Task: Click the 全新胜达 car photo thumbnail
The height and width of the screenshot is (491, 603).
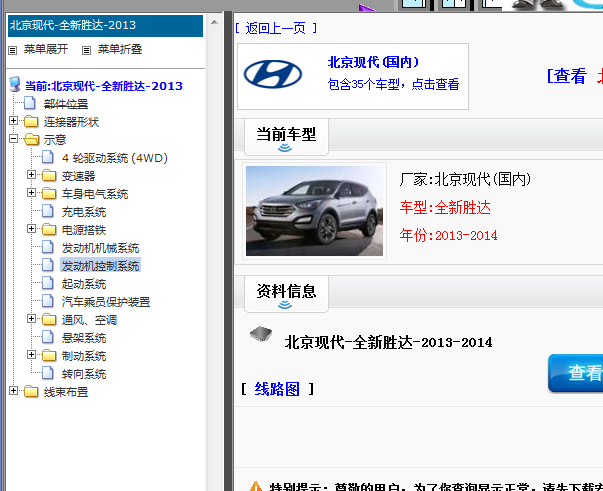Action: [314, 211]
